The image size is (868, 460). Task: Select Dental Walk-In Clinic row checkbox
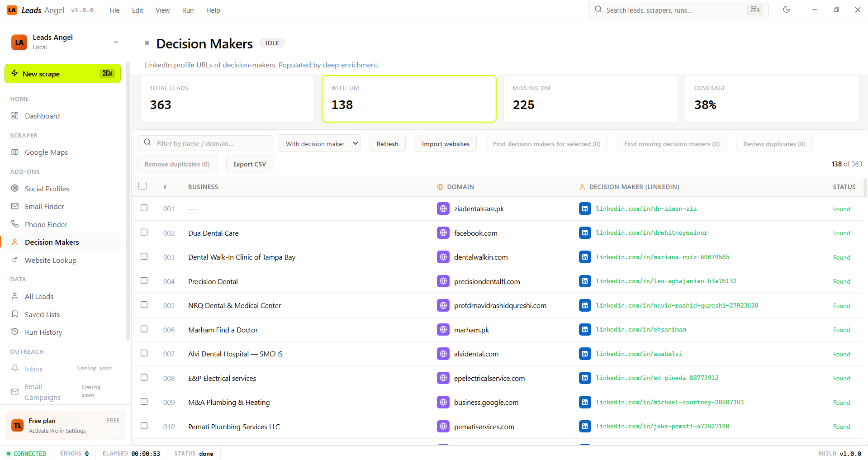click(x=144, y=256)
